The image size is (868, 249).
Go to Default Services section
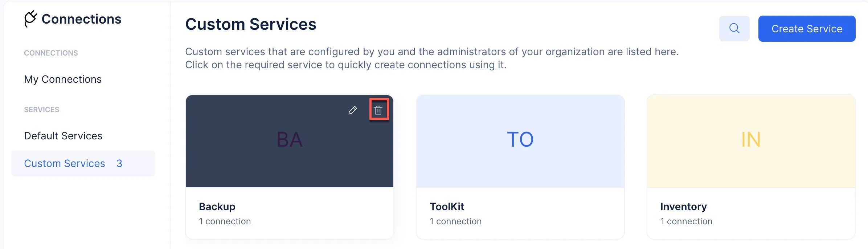63,136
